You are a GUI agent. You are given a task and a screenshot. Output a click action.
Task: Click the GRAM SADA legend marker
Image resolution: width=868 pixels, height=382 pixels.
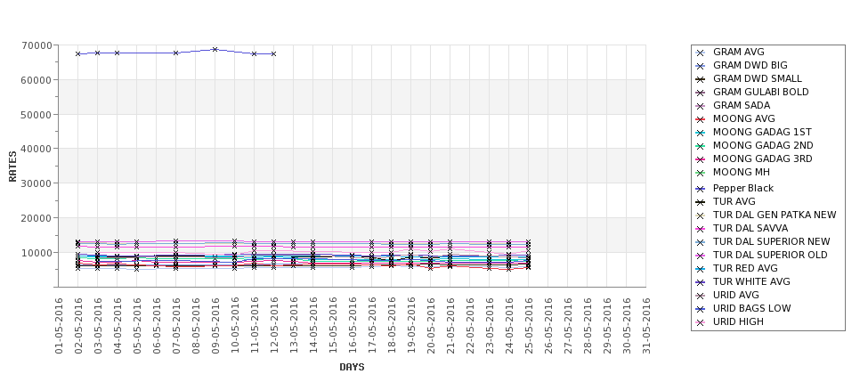coord(701,106)
